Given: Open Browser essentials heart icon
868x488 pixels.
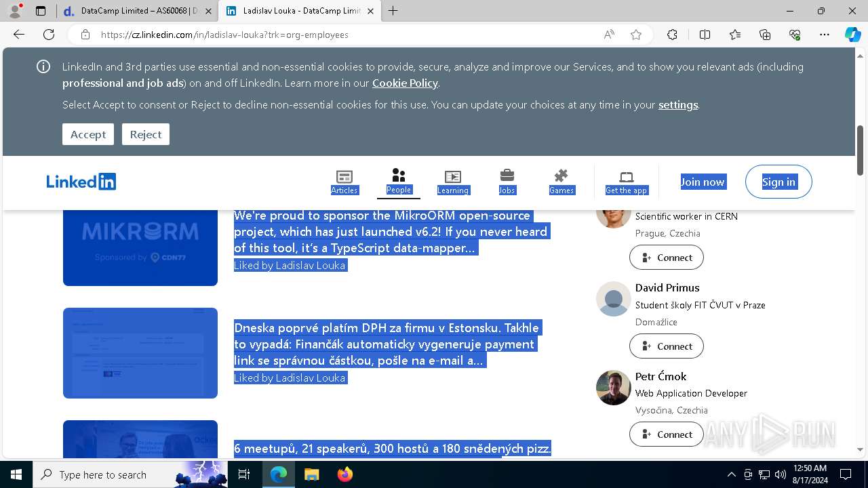Looking at the screenshot, I should point(795,35).
